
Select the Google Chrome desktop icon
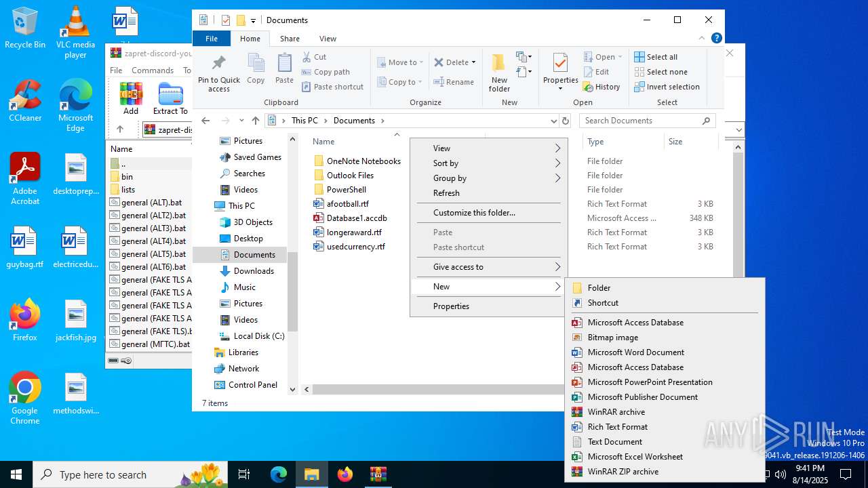25,399
